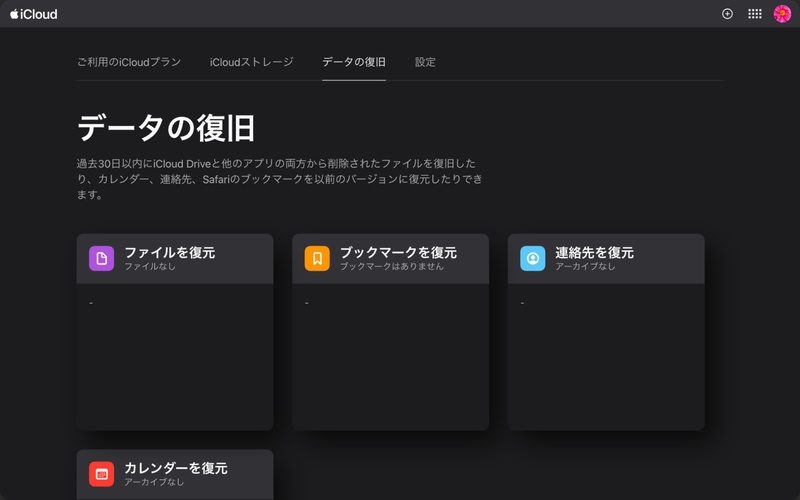Select the データの復旧 tab
The width and height of the screenshot is (800, 500).
[x=354, y=62]
